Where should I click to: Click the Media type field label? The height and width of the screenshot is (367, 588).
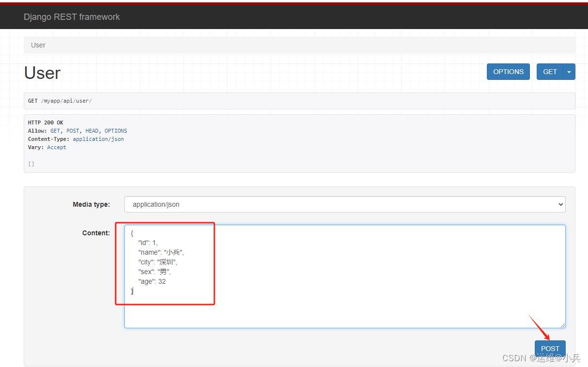[91, 204]
